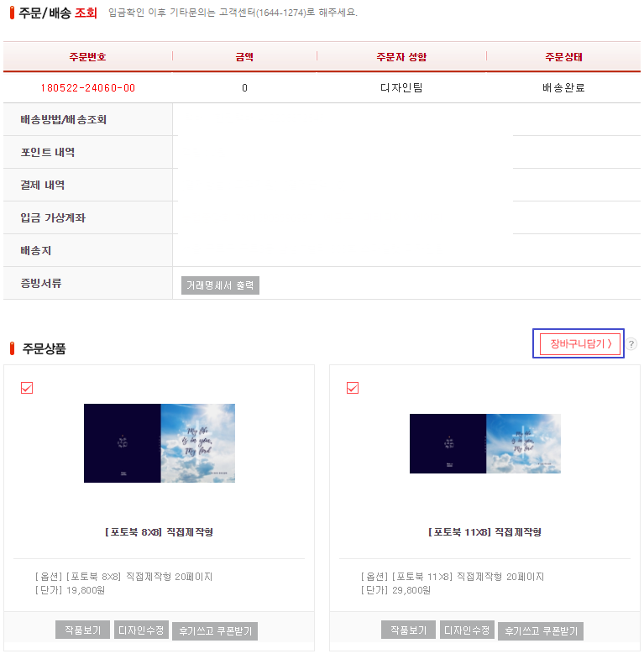Click the 포인트 내역 row label

click(x=48, y=152)
